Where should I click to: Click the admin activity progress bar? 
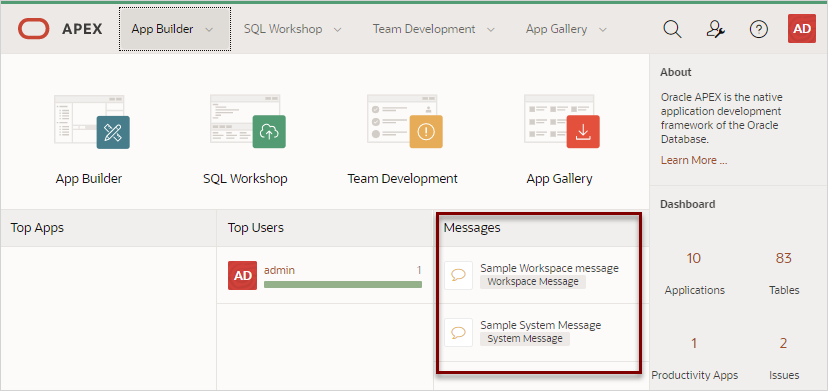(343, 284)
